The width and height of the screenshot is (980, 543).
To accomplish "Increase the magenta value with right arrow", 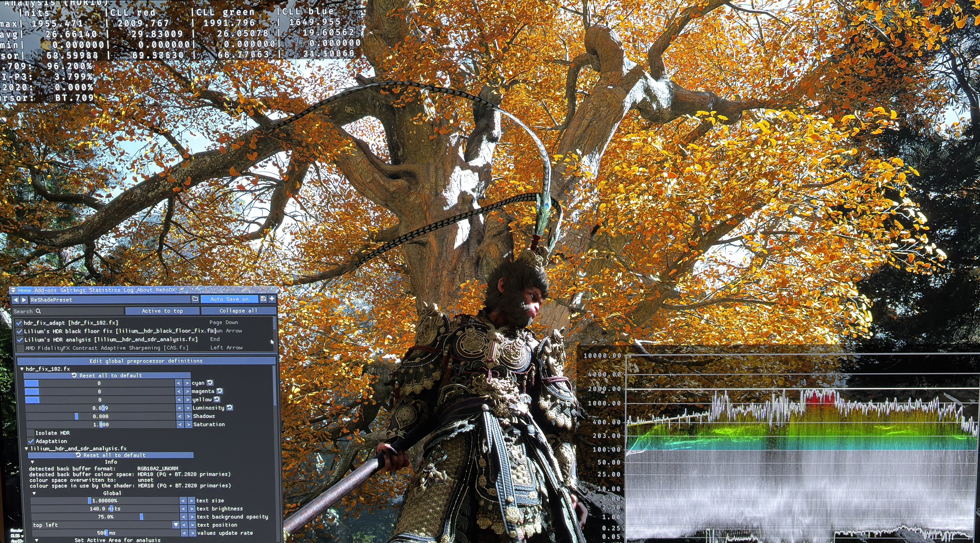I will point(187,391).
